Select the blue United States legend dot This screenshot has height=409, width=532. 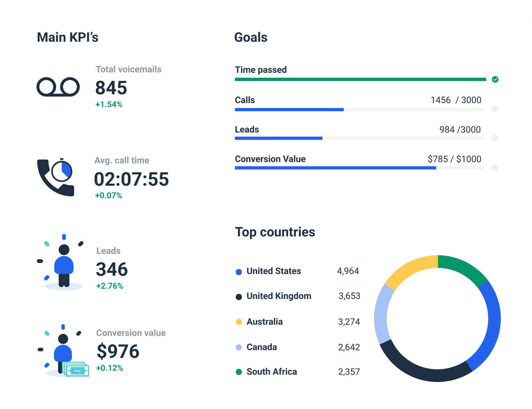(x=239, y=272)
